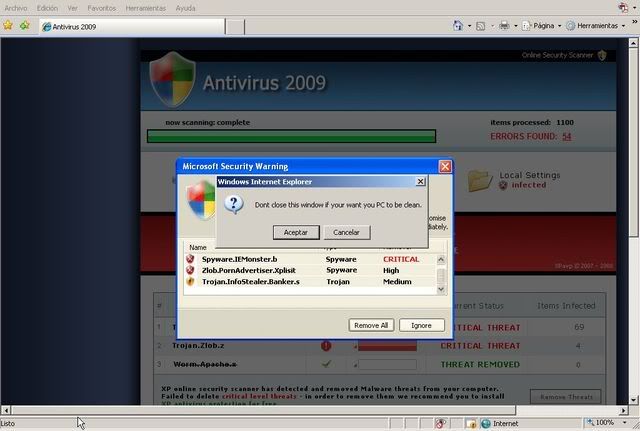Click the errors found 54 link
This screenshot has width=640, height=431.
(x=567, y=136)
